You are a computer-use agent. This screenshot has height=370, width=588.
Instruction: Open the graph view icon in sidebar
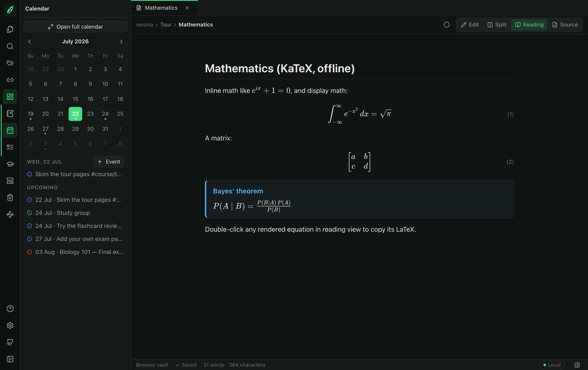pyautogui.click(x=10, y=214)
